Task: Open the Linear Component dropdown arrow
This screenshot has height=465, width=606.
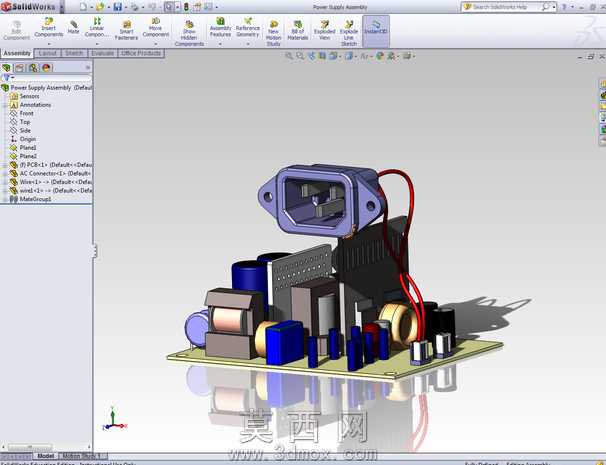Action: [x=97, y=44]
